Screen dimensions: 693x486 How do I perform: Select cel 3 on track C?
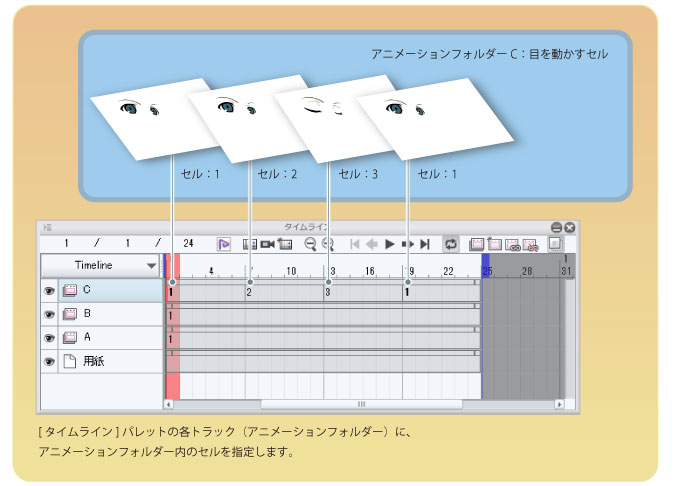point(327,292)
